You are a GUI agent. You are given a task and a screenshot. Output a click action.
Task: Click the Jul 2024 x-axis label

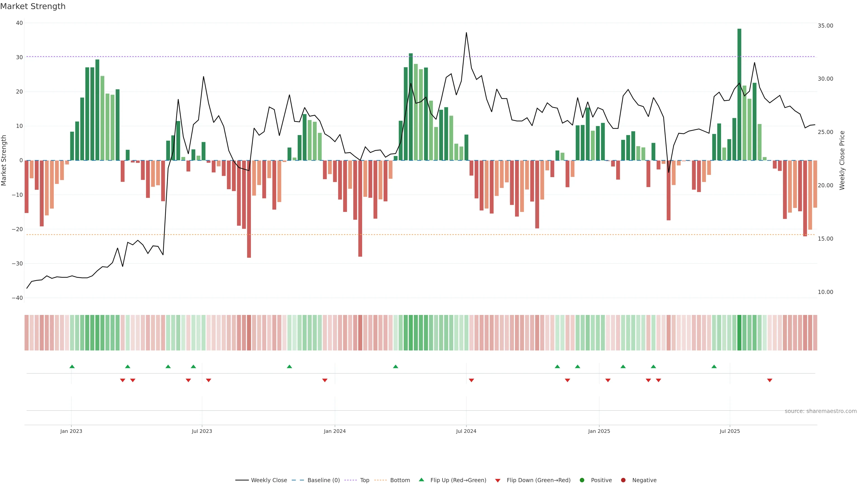[x=466, y=431]
